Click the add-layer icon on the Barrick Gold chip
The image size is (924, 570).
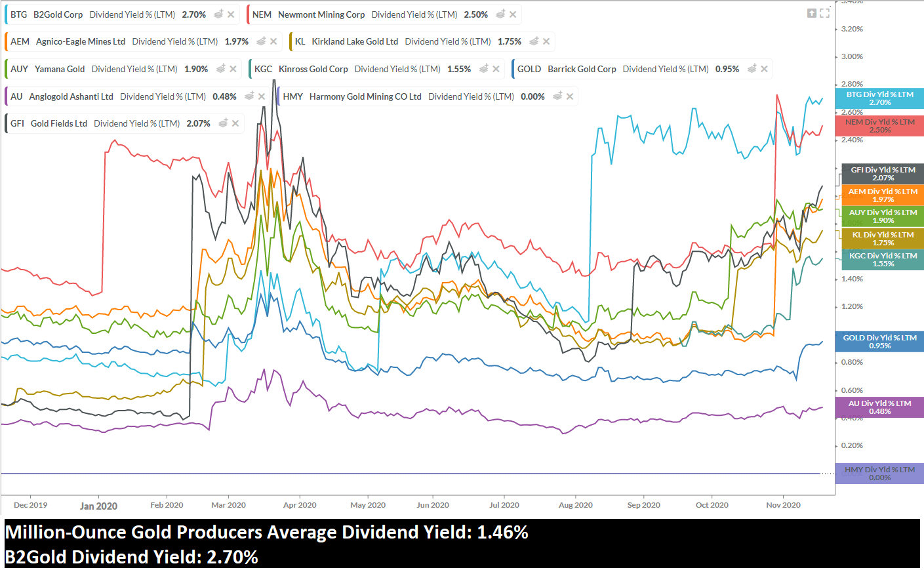pos(752,69)
